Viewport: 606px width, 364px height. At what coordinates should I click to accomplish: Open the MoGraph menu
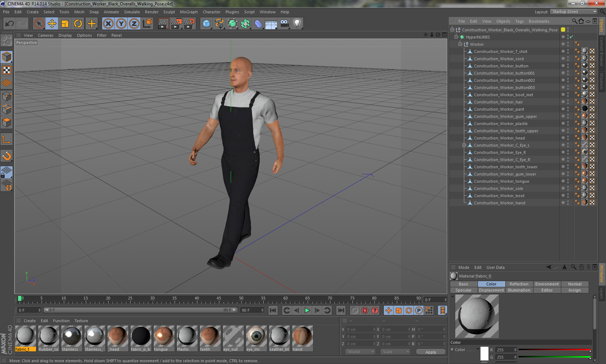coord(189,12)
